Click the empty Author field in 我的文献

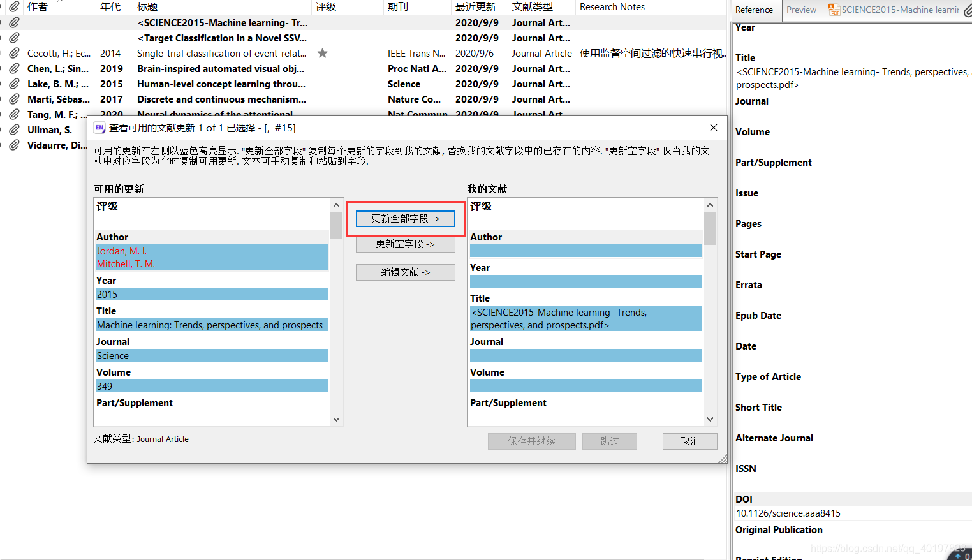pos(585,251)
